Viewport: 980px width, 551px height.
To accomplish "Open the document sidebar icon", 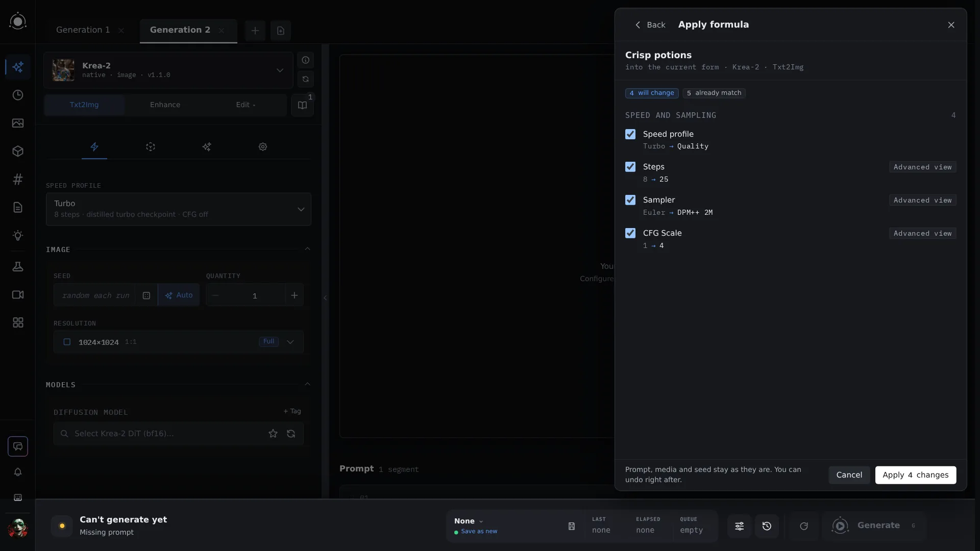I will point(18,208).
